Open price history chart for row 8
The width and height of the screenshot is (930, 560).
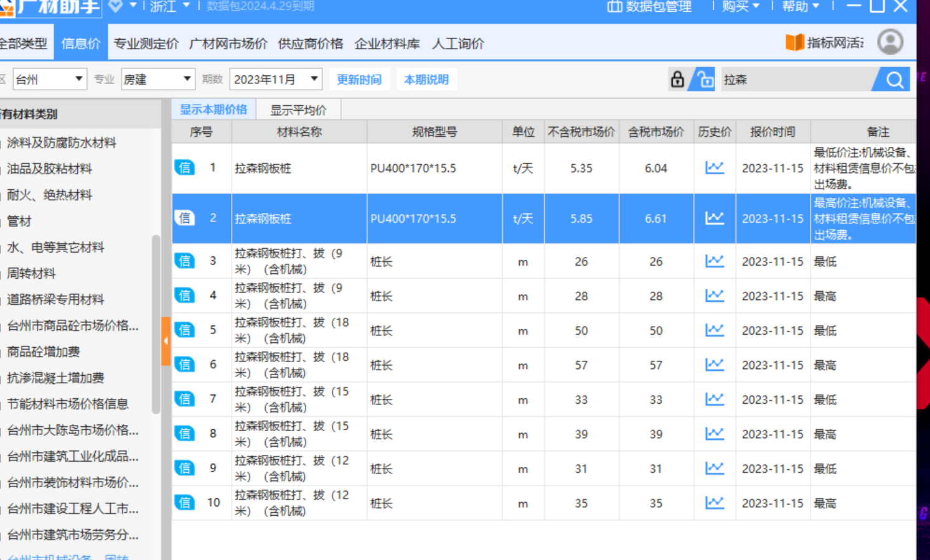pyautogui.click(x=715, y=434)
